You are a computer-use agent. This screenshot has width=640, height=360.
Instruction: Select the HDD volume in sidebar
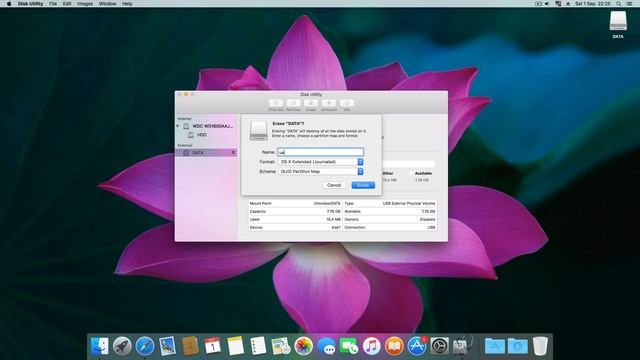tap(198, 135)
